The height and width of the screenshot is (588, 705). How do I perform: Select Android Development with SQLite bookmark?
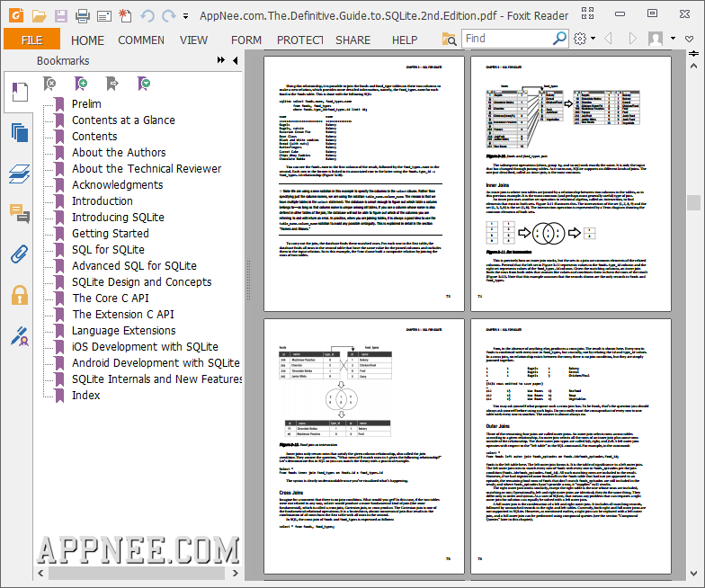point(156,363)
